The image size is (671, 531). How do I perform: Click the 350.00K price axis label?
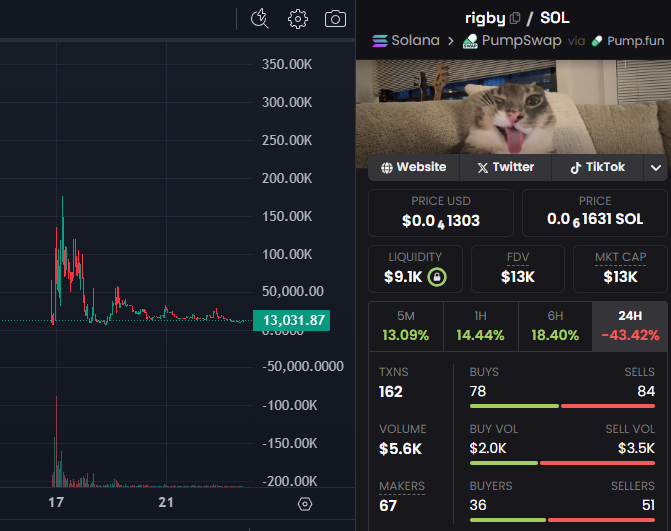[287, 65]
